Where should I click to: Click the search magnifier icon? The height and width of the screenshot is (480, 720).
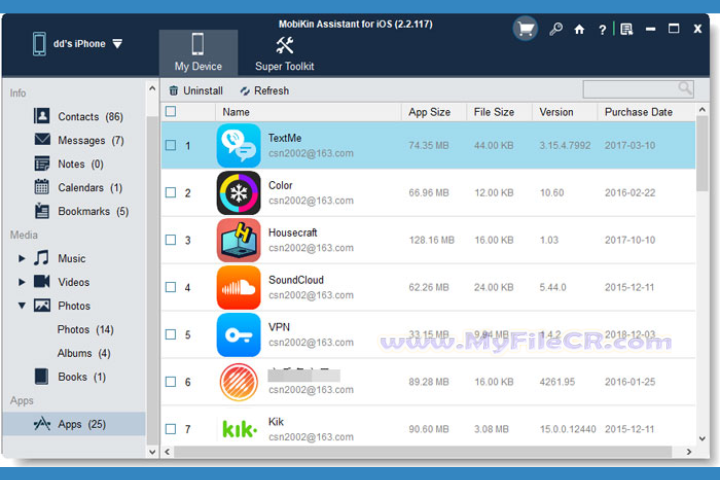685,88
